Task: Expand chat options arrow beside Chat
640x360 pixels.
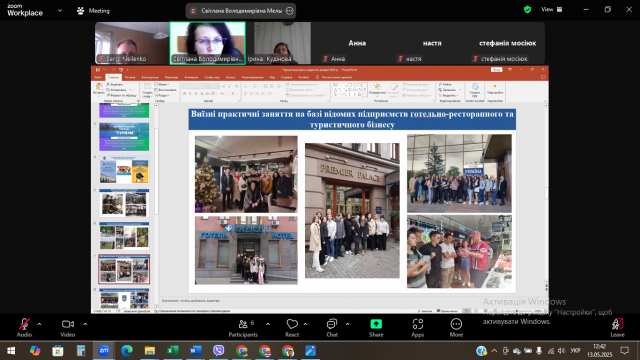Action: [347, 324]
